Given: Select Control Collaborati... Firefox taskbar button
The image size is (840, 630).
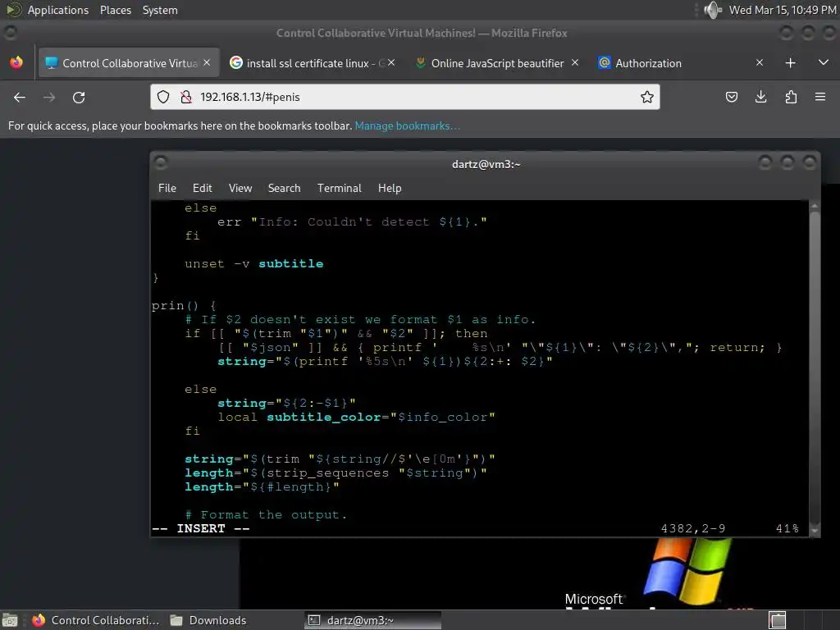Looking at the screenshot, I should click(95, 620).
